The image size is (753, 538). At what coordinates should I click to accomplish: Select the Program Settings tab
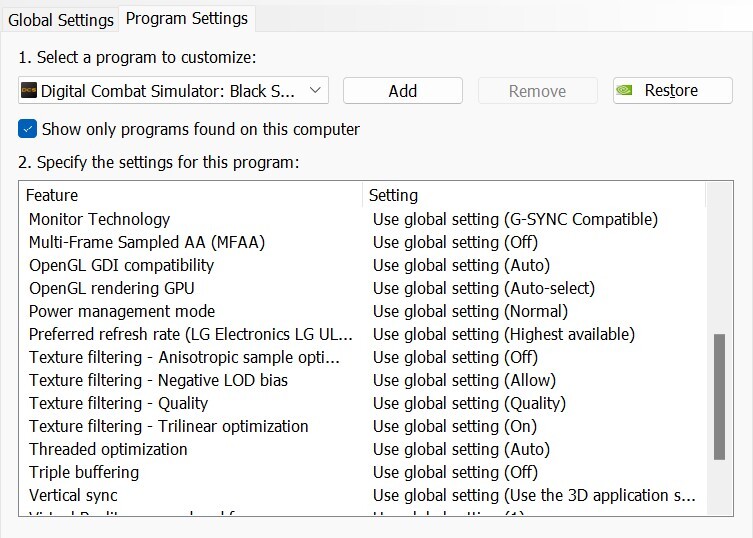point(187,19)
